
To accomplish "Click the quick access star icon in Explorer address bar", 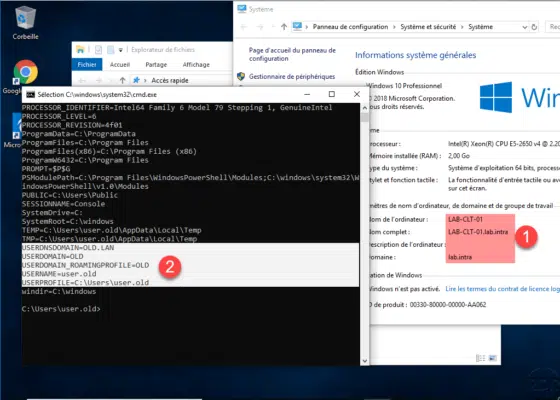I will (136, 80).
